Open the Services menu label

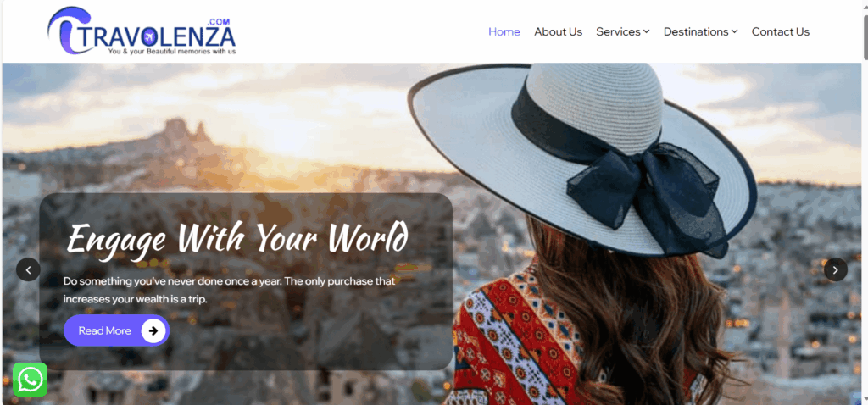tap(618, 31)
